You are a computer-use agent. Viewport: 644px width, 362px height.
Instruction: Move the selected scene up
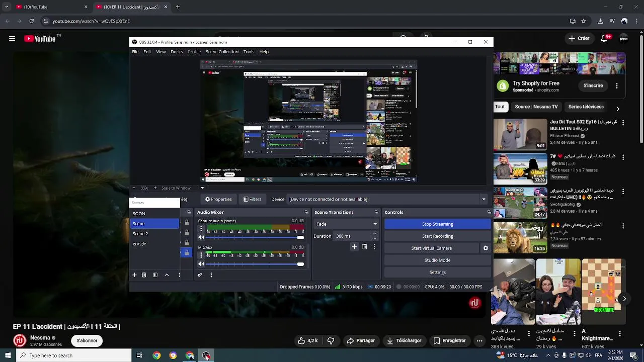coord(167,275)
